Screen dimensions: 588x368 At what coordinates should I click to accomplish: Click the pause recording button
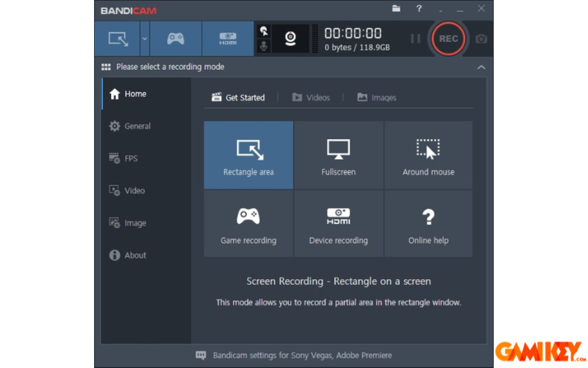pyautogui.click(x=415, y=39)
